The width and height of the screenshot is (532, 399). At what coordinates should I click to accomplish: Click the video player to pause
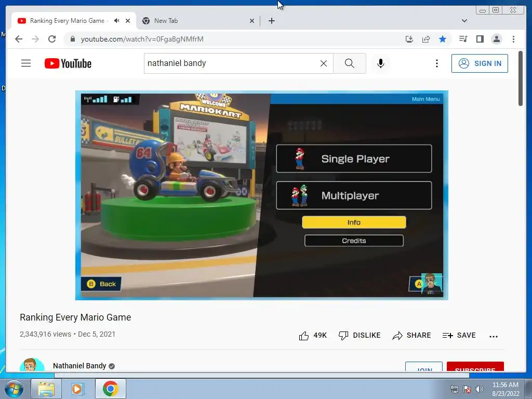click(x=262, y=195)
